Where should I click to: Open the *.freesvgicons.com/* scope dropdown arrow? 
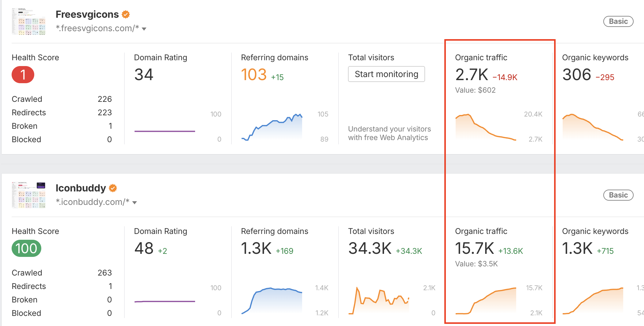pos(144,29)
